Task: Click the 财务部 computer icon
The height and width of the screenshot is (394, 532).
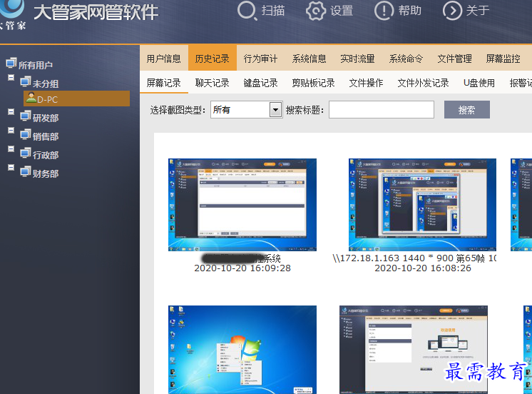Action: click(26, 172)
